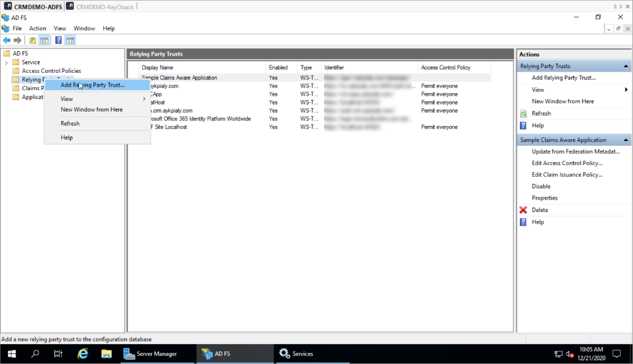The width and height of the screenshot is (633, 364).
Task: Toggle Show/Hide Console Tree toolbar icon
Action: point(44,40)
